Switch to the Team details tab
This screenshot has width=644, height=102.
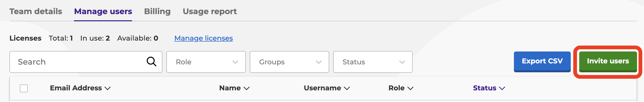coord(36,11)
